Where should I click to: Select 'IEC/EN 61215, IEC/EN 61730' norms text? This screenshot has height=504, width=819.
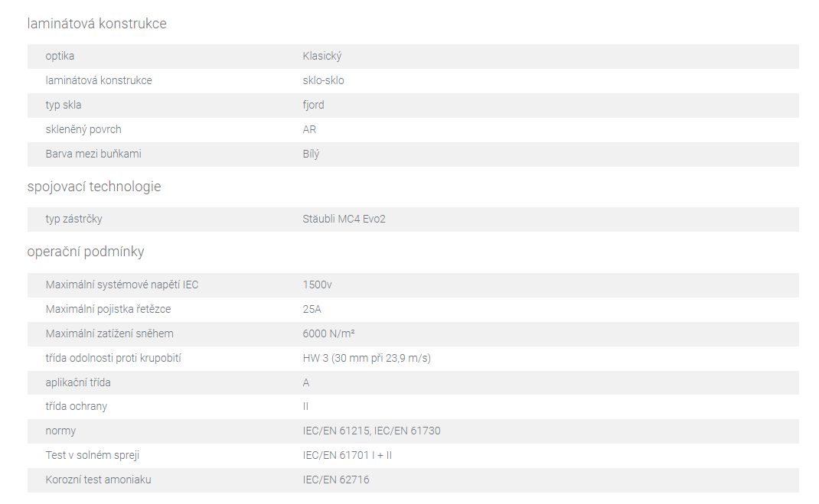(371, 431)
